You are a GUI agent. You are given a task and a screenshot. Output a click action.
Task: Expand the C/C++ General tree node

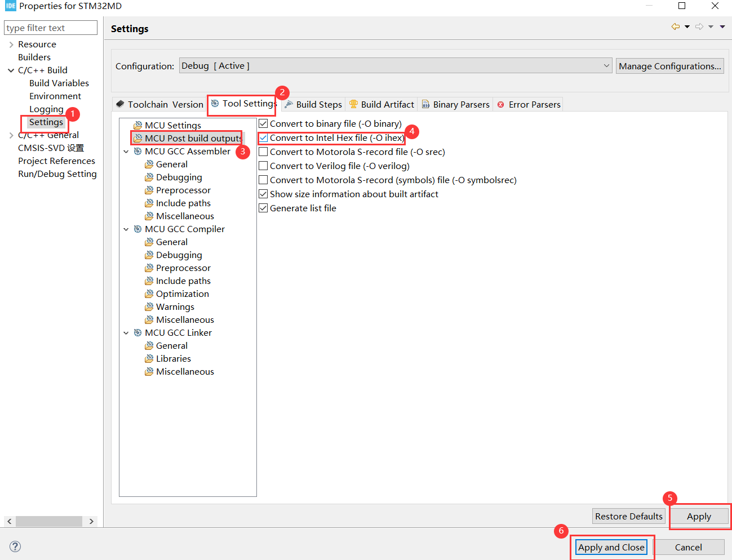pyautogui.click(x=11, y=135)
